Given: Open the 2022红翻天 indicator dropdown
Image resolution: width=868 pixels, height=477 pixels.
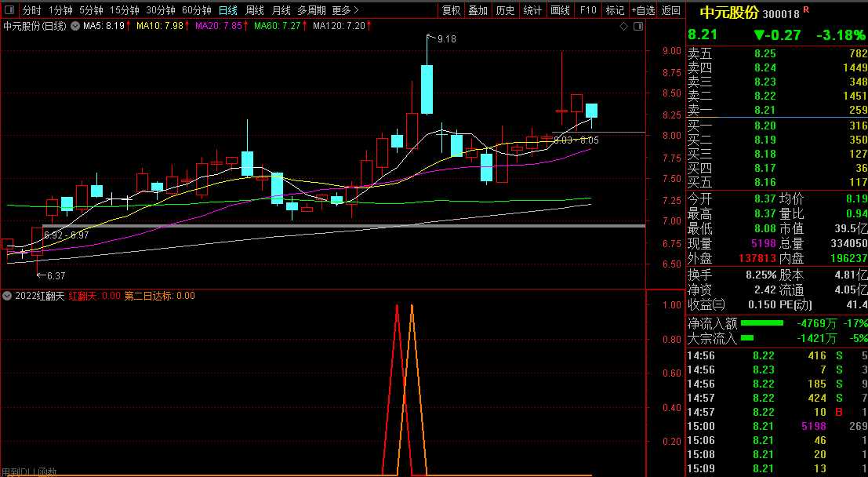Looking at the screenshot, I should (7, 296).
